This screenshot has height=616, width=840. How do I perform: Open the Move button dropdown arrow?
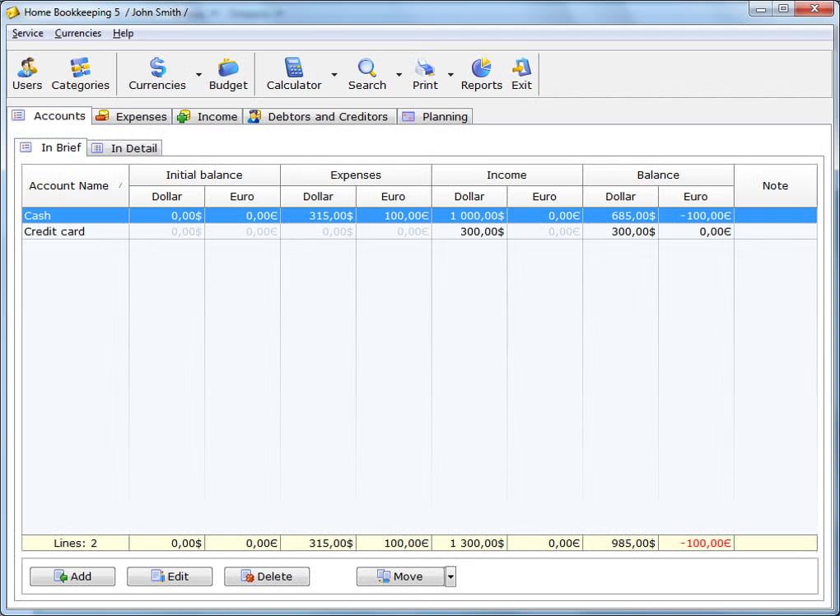pyautogui.click(x=450, y=576)
